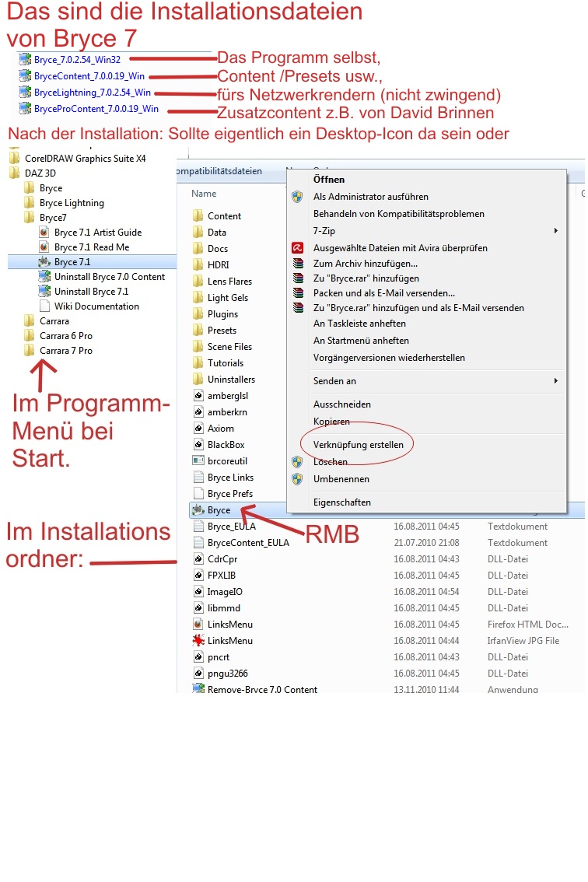Click the IrfanView JPG LinksMenu file icon
Image resolution: width=588 pixels, height=882 pixels.
(198, 640)
